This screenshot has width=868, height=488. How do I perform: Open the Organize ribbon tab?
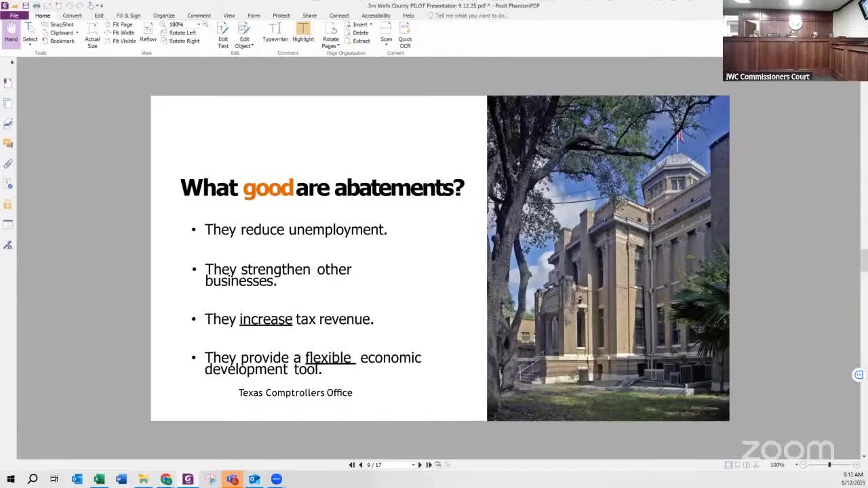click(163, 15)
